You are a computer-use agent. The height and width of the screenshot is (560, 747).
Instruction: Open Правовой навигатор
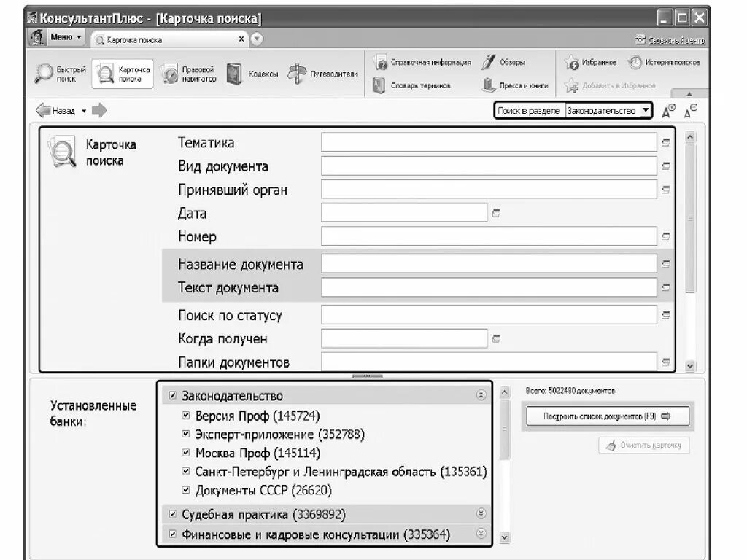click(188, 74)
